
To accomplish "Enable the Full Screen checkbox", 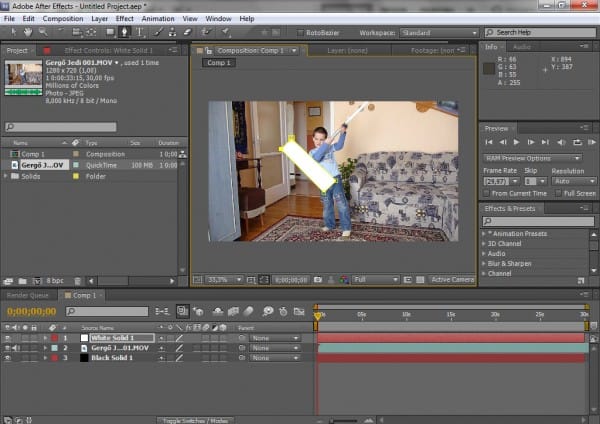I will (556, 193).
